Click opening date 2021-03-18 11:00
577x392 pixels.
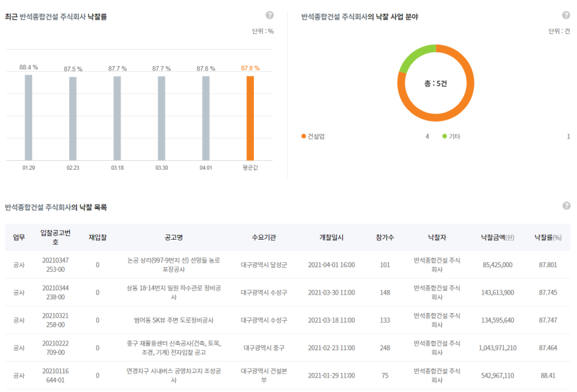coord(331,320)
